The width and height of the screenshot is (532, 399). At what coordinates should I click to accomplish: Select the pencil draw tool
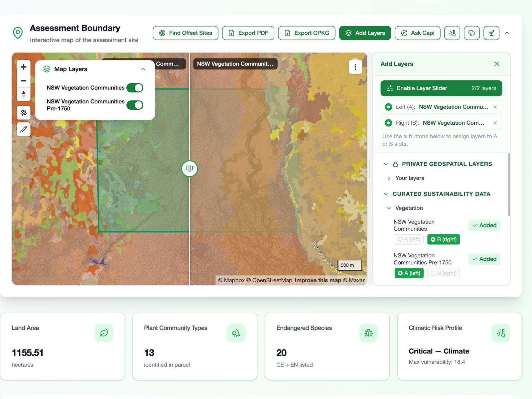(x=24, y=129)
